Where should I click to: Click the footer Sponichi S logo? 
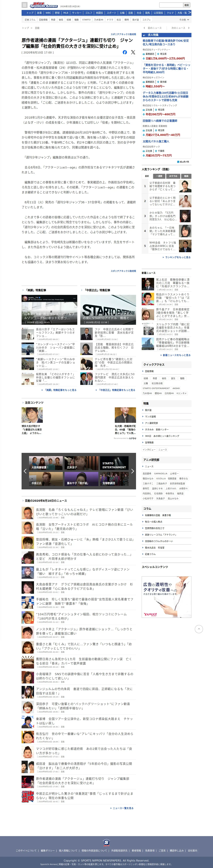(106, 843)
